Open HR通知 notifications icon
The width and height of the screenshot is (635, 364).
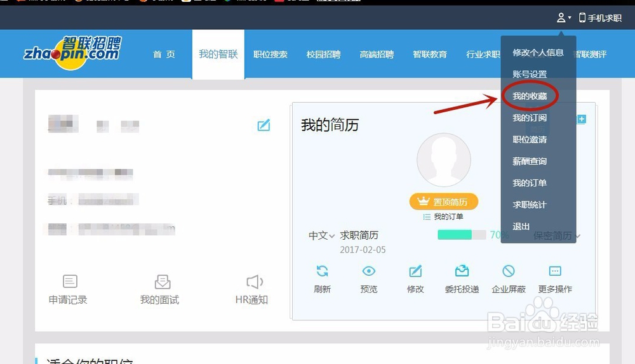(251, 289)
